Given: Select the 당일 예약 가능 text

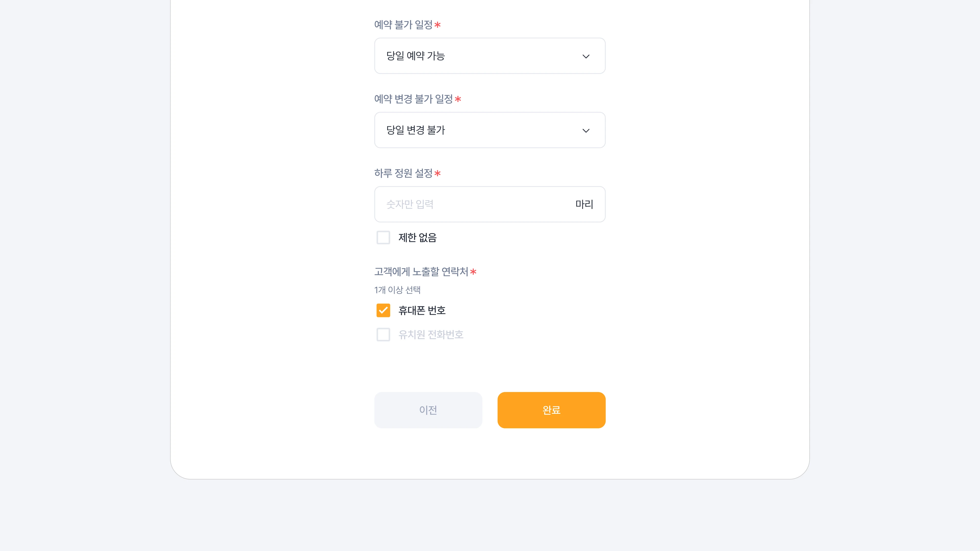Looking at the screenshot, I should pyautogui.click(x=415, y=56).
